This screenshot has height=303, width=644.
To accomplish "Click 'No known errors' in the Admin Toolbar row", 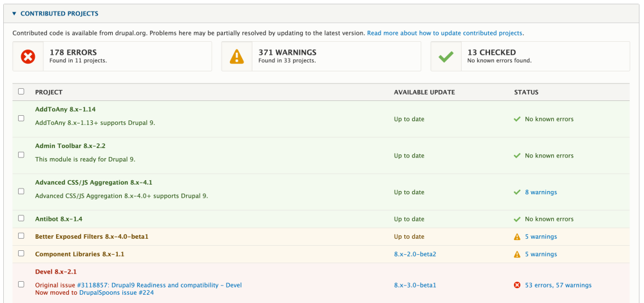I will pos(549,156).
